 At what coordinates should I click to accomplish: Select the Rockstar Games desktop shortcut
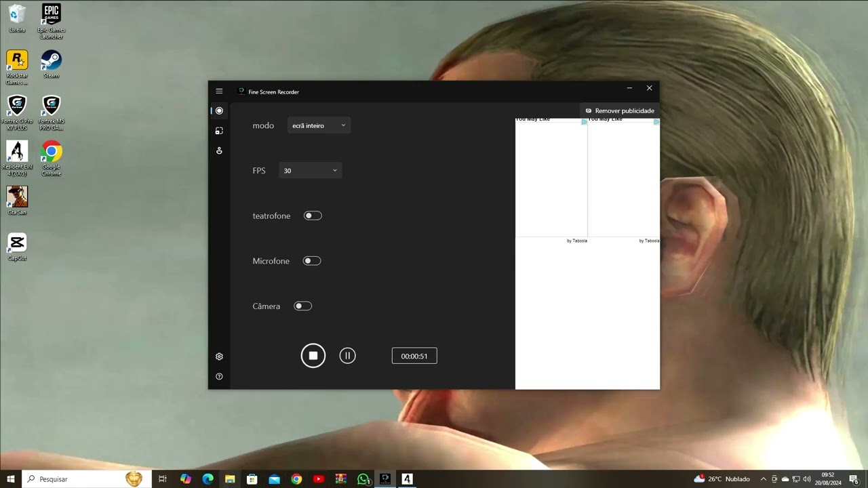click(17, 67)
